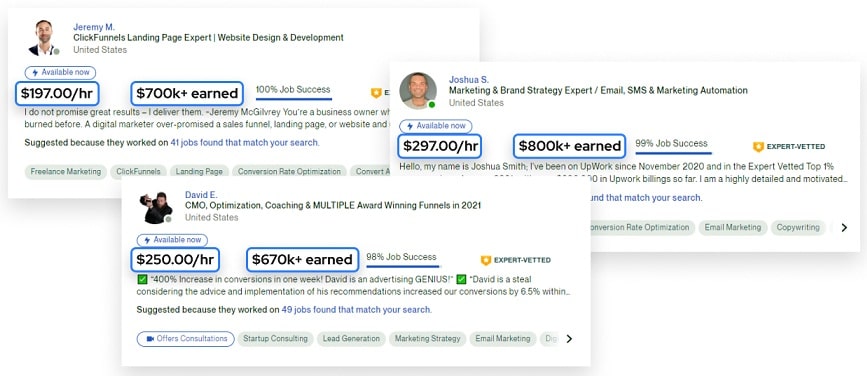This screenshot has height=376, width=867.
Task: Click 'United States' under Jeremy M.
Action: (x=100, y=50)
